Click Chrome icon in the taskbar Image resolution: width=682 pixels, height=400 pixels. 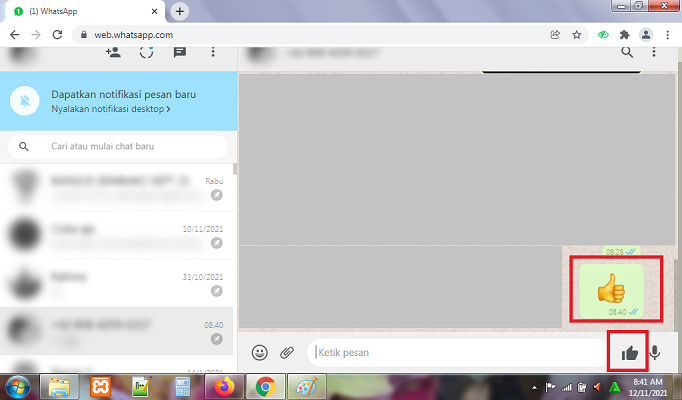[x=265, y=387]
